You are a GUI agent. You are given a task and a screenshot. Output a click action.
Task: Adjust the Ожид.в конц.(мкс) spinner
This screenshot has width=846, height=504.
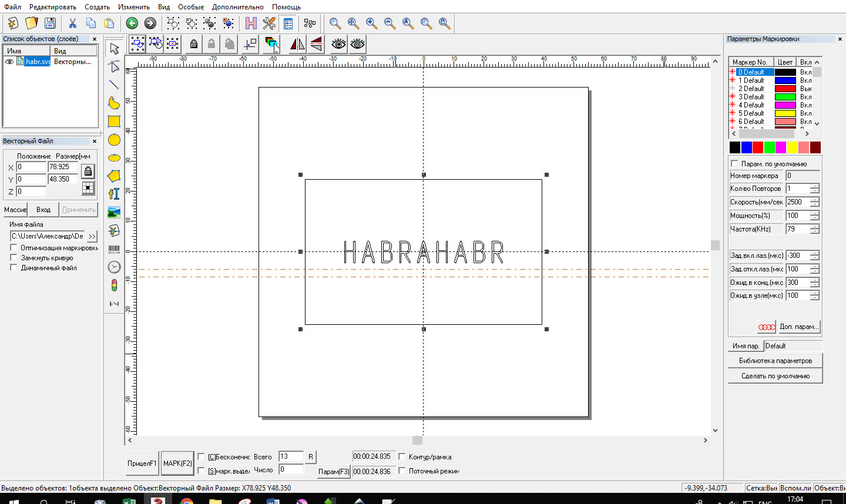coord(815,283)
